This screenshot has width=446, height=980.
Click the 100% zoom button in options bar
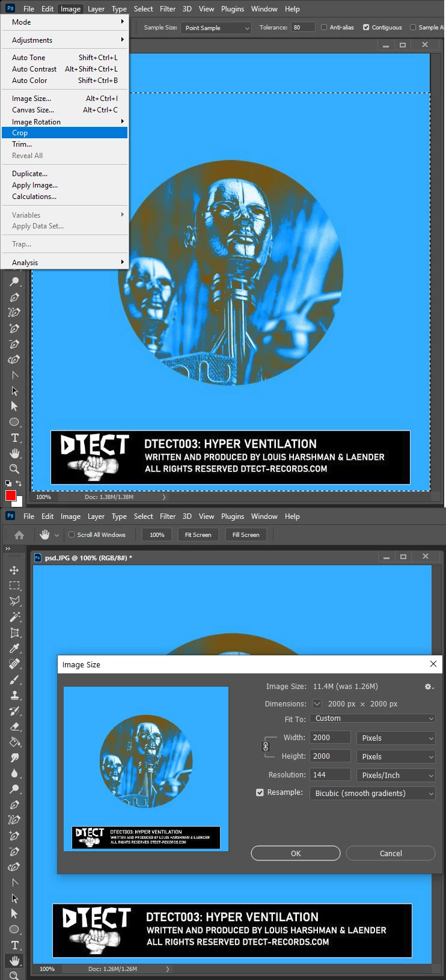coord(157,534)
